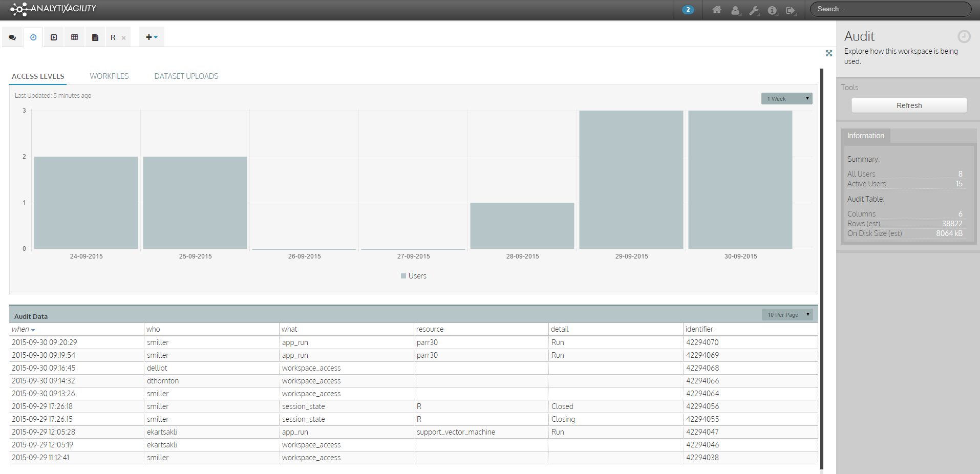Click On Disk Size (est) entry

point(905,233)
